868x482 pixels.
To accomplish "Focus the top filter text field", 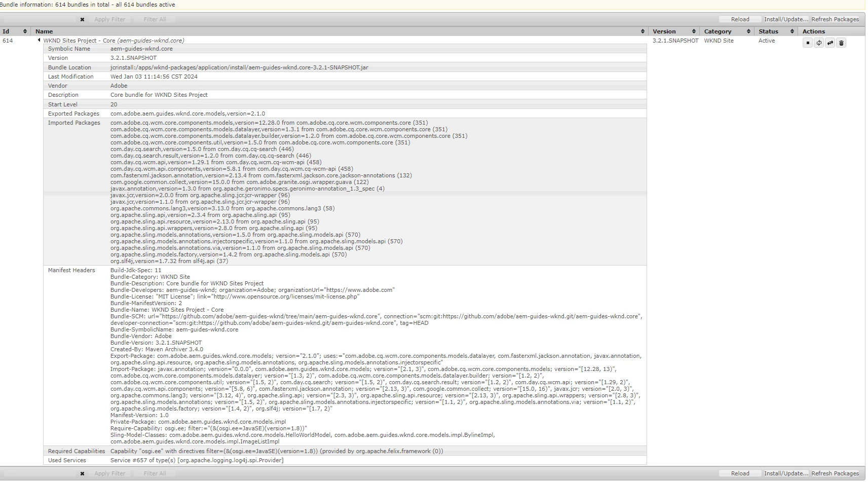I will [40, 19].
